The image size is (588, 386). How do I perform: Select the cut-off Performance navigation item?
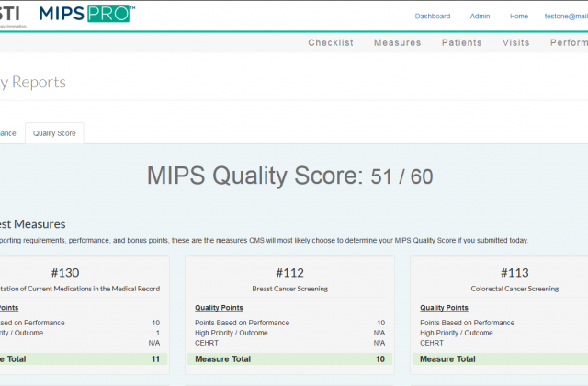568,43
